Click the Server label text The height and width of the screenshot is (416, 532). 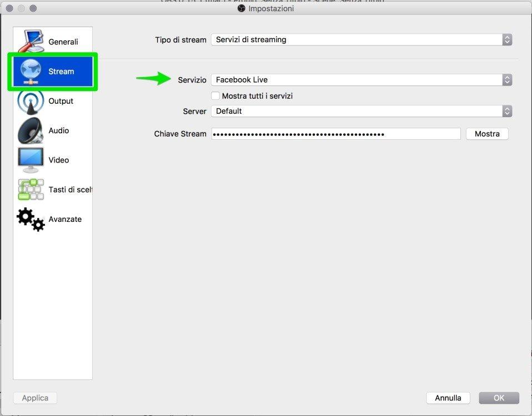point(194,111)
